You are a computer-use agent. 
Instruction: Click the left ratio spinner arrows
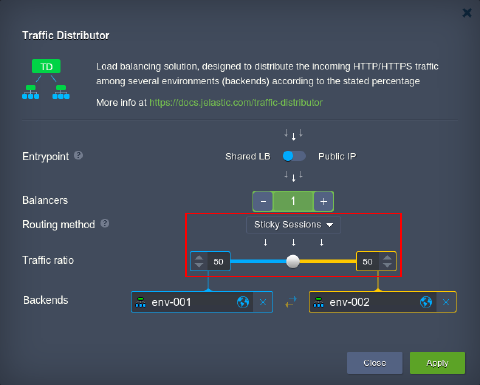[x=199, y=261]
